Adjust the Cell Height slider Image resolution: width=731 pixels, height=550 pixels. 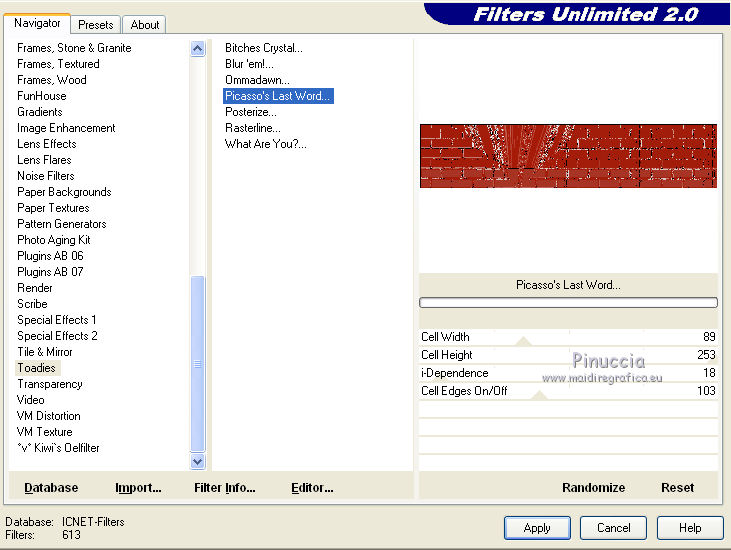pos(568,355)
